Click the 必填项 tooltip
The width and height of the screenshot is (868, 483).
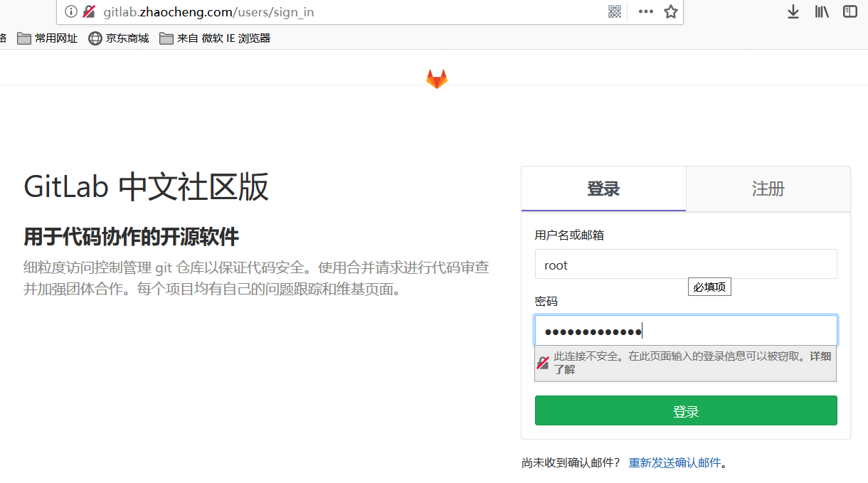click(709, 287)
